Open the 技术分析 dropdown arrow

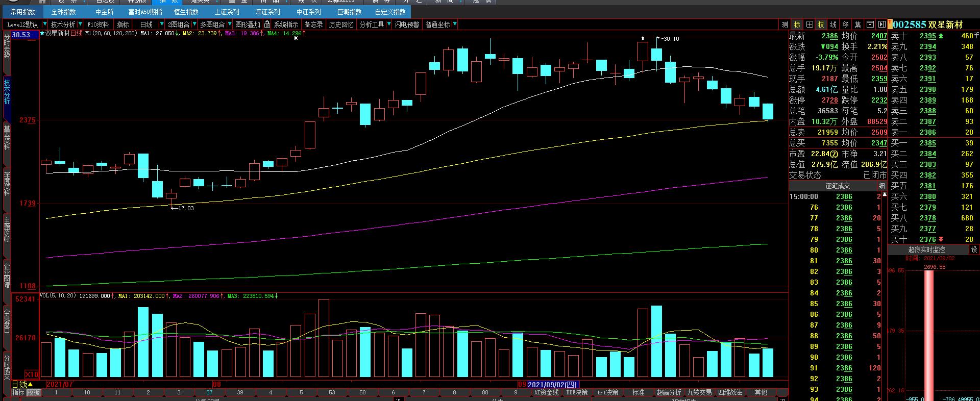(x=80, y=24)
